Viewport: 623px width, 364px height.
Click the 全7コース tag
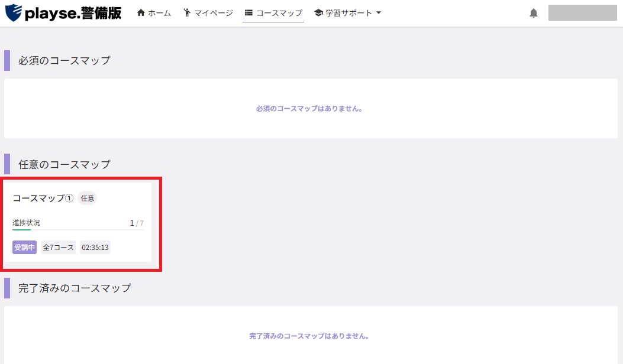58,248
